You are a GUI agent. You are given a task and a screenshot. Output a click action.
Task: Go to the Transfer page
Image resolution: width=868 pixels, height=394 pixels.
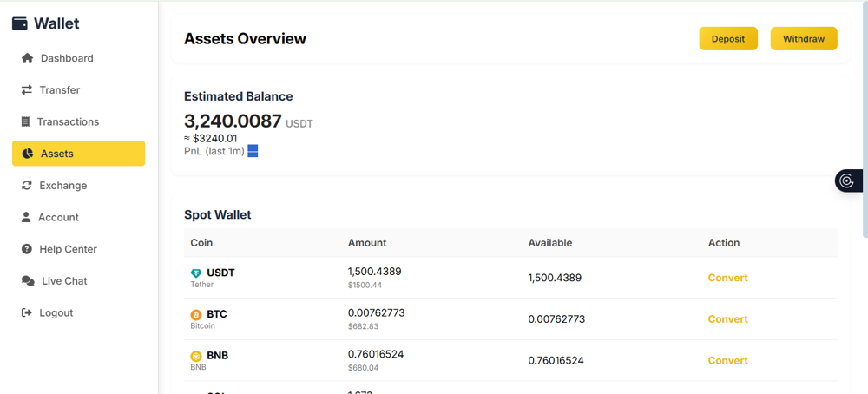[x=79, y=89]
